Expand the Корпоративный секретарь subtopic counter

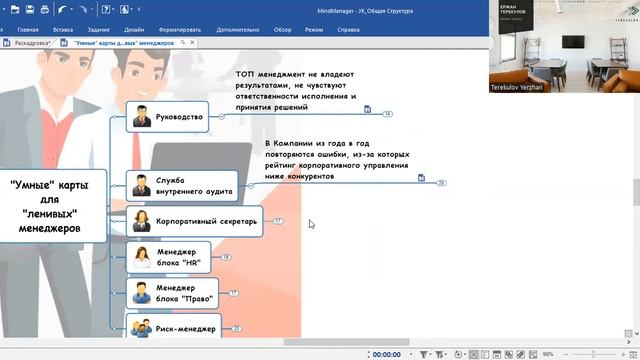point(278,221)
